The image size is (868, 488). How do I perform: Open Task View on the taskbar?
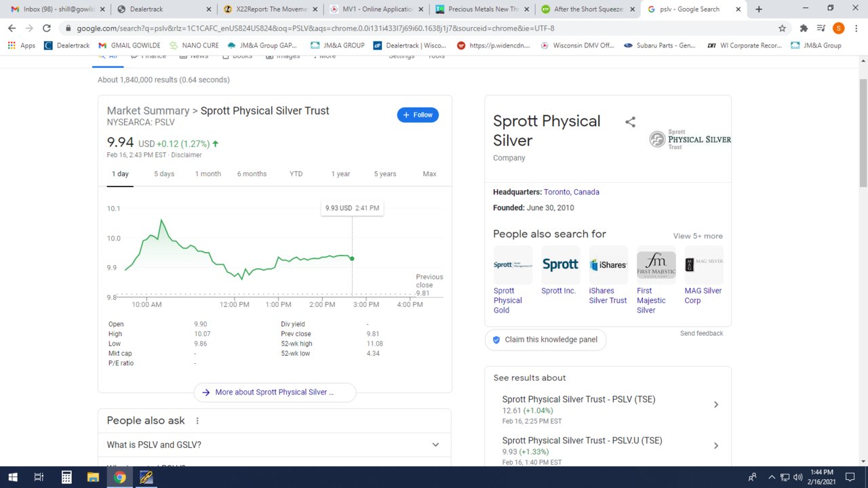click(39, 477)
